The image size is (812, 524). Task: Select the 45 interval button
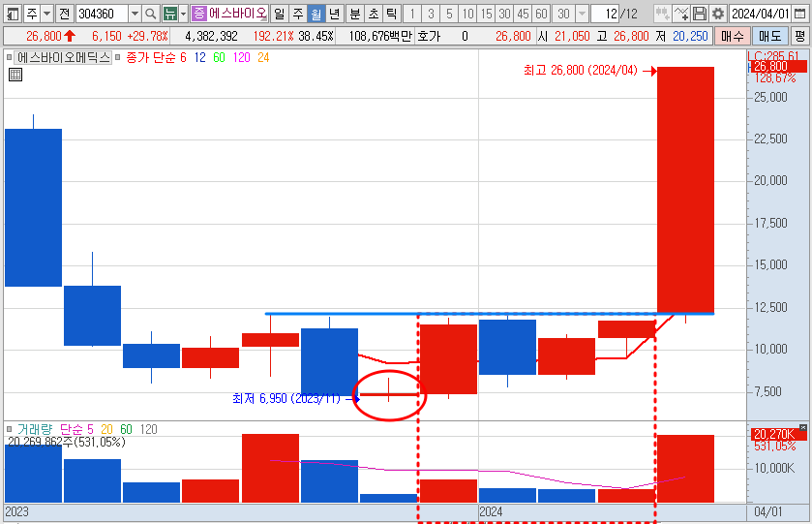point(523,14)
